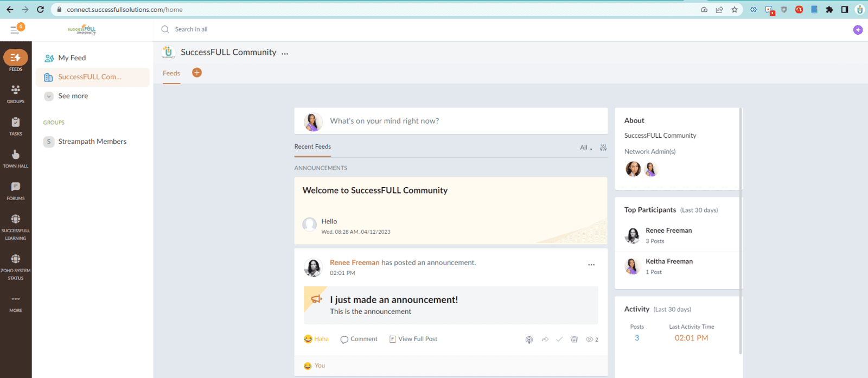Open the post options three-dot menu
Screen dimensions: 868x378
coord(591,265)
